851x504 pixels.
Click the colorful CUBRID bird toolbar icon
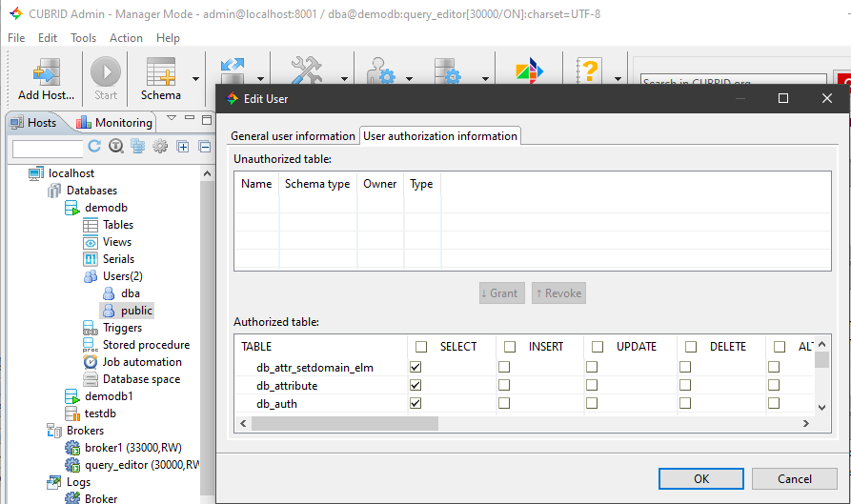click(528, 72)
